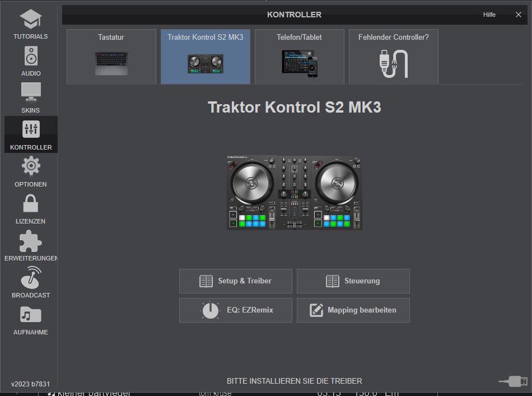Open Skins monitor icon

click(x=31, y=92)
